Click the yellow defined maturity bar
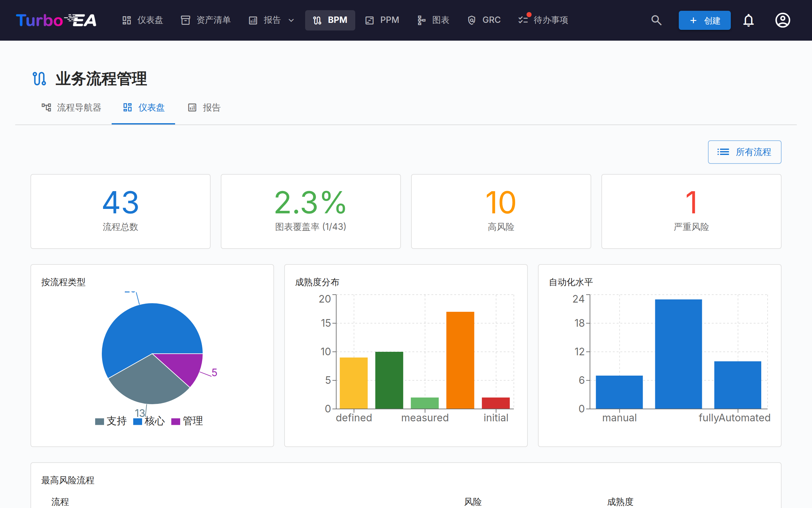This screenshot has height=508, width=812. tap(354, 383)
